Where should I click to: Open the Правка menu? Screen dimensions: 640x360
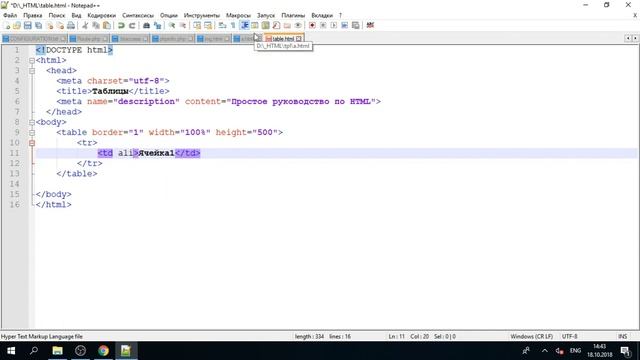(33, 15)
